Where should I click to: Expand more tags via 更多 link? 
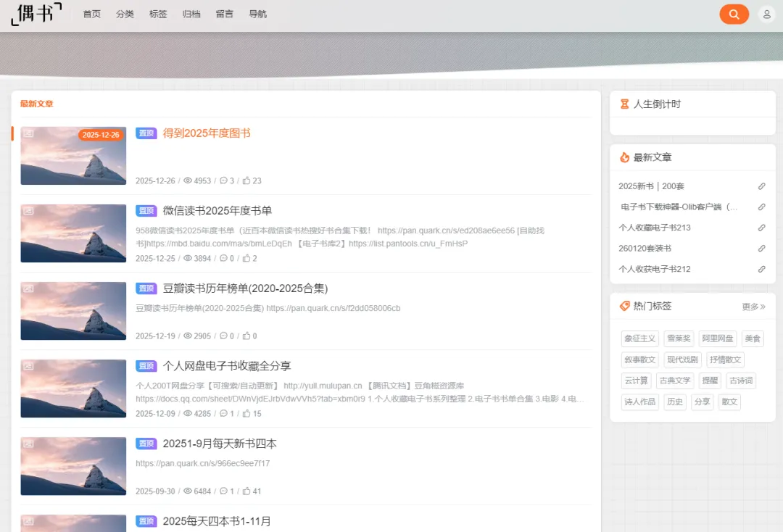tap(753, 307)
